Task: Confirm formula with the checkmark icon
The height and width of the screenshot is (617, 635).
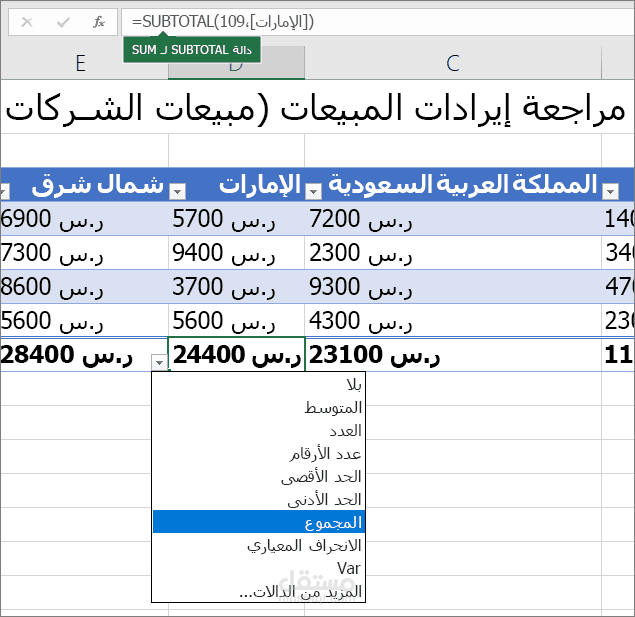Action: tap(63, 22)
